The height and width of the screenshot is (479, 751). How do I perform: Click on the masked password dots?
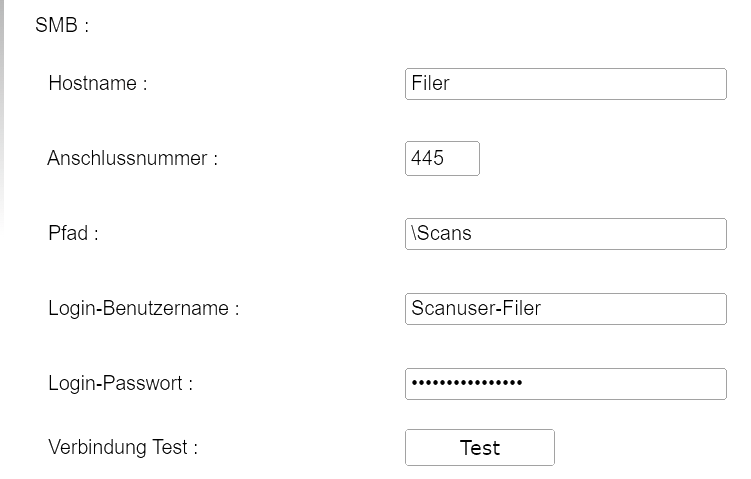(x=466, y=384)
